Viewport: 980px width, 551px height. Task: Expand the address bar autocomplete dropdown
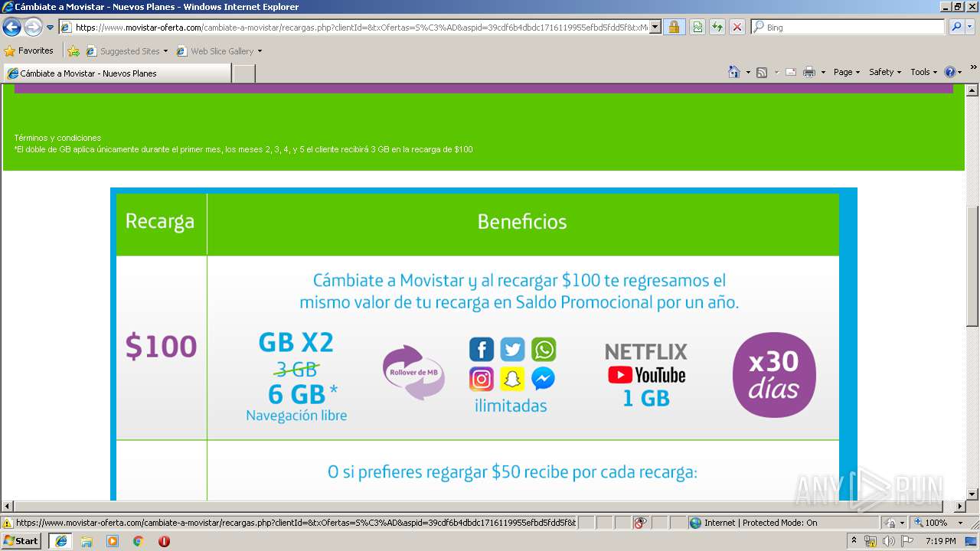pyautogui.click(x=655, y=28)
